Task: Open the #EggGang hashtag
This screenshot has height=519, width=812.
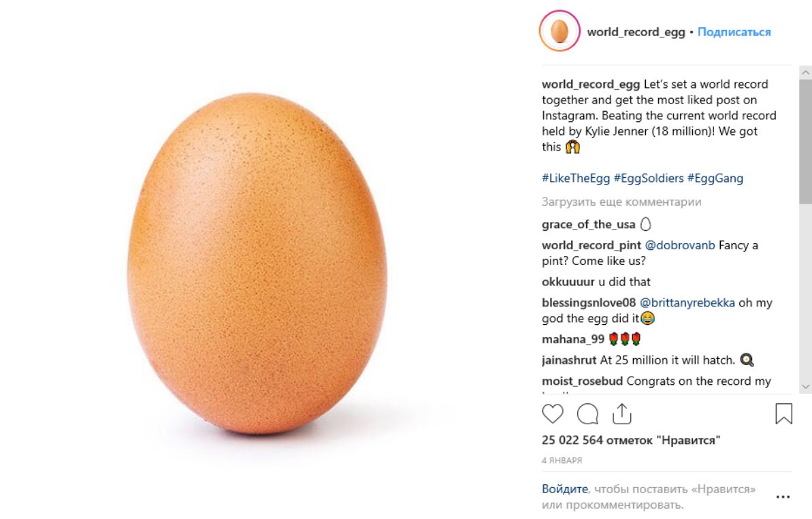Action: point(715,178)
